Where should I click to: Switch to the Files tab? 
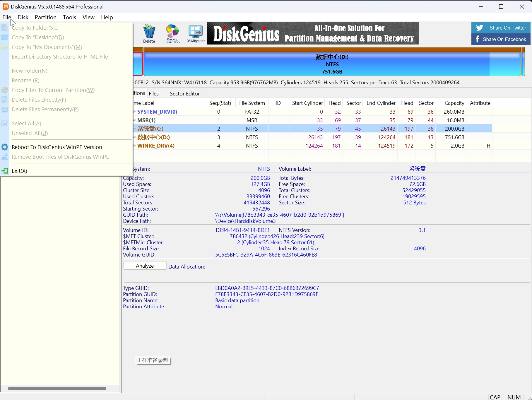(x=153, y=93)
